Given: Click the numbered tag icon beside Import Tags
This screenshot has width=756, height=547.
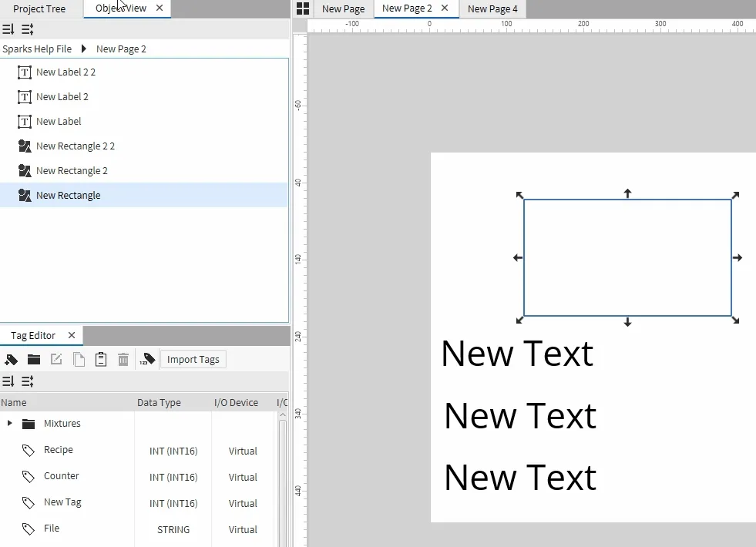Looking at the screenshot, I should tap(147, 360).
